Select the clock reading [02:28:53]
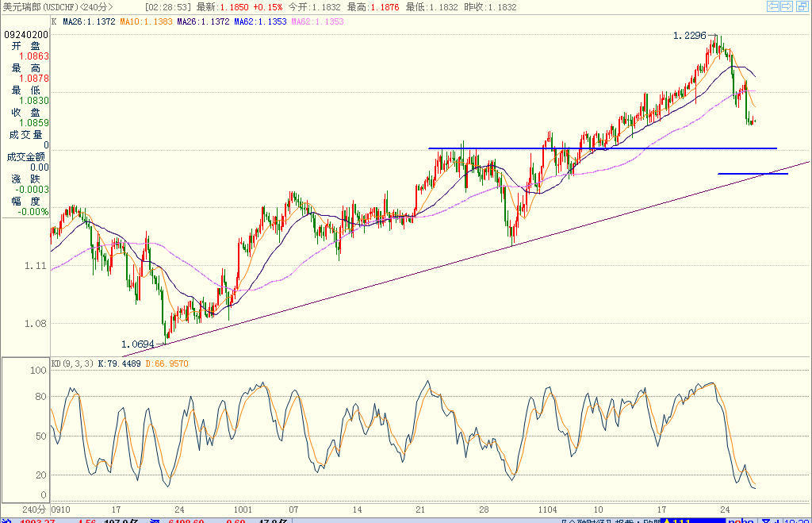This screenshot has width=812, height=523. click(x=168, y=7)
